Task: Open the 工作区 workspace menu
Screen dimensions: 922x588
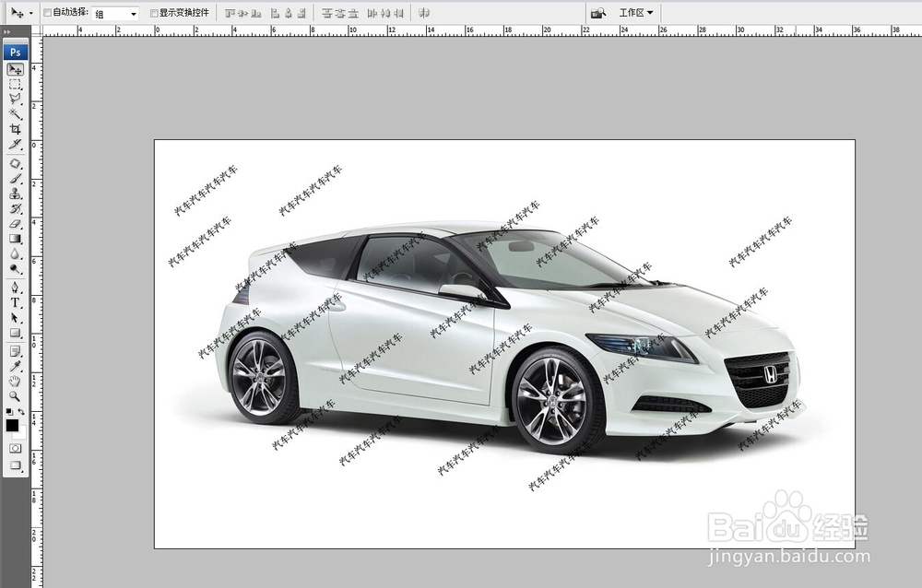Action: pos(635,13)
